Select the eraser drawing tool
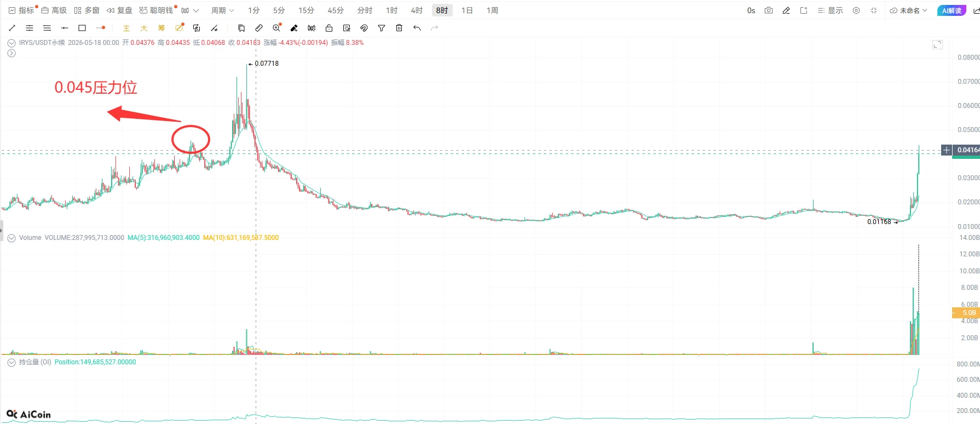Viewport: 980px width, 424px height. [294, 28]
